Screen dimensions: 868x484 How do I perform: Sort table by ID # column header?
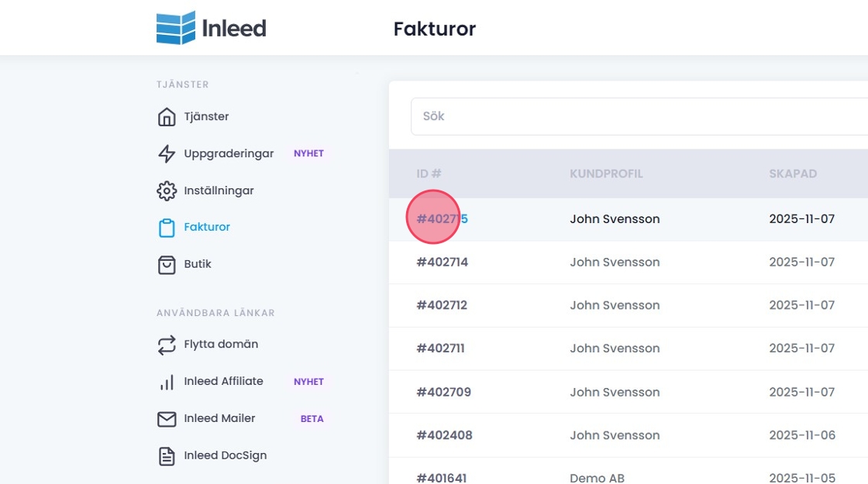pyautogui.click(x=429, y=173)
